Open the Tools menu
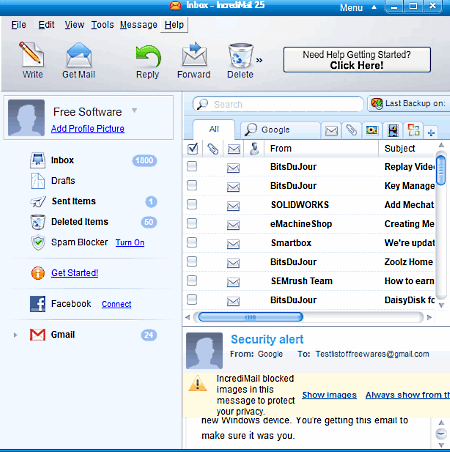Viewport: 450px width, 452px height. click(103, 25)
